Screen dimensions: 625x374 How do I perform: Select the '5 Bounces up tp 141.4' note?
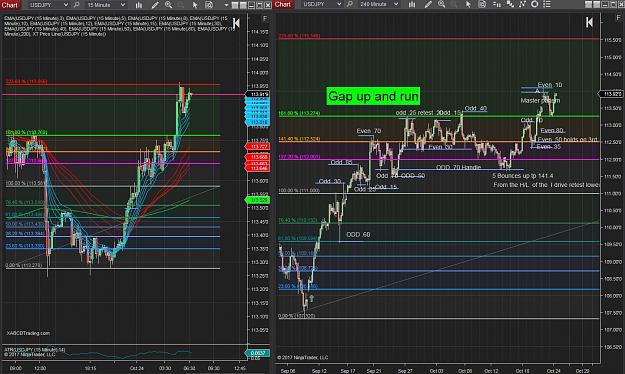pos(523,176)
